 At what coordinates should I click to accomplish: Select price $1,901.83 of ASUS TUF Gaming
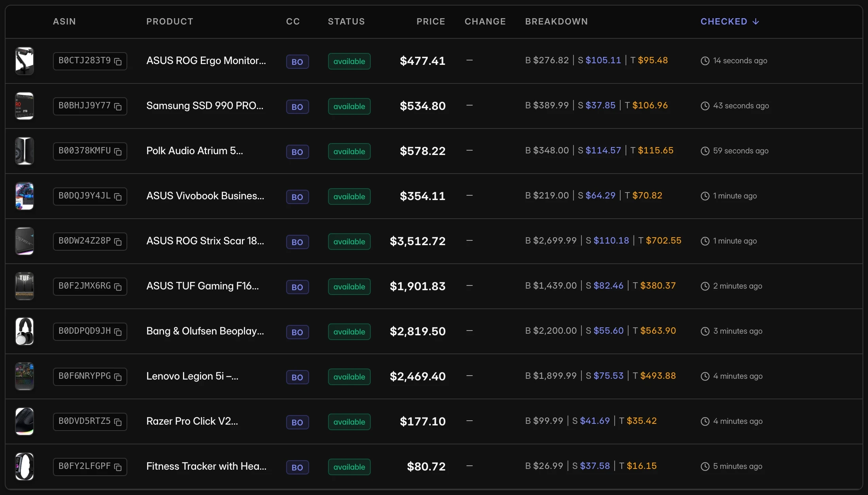coord(417,286)
